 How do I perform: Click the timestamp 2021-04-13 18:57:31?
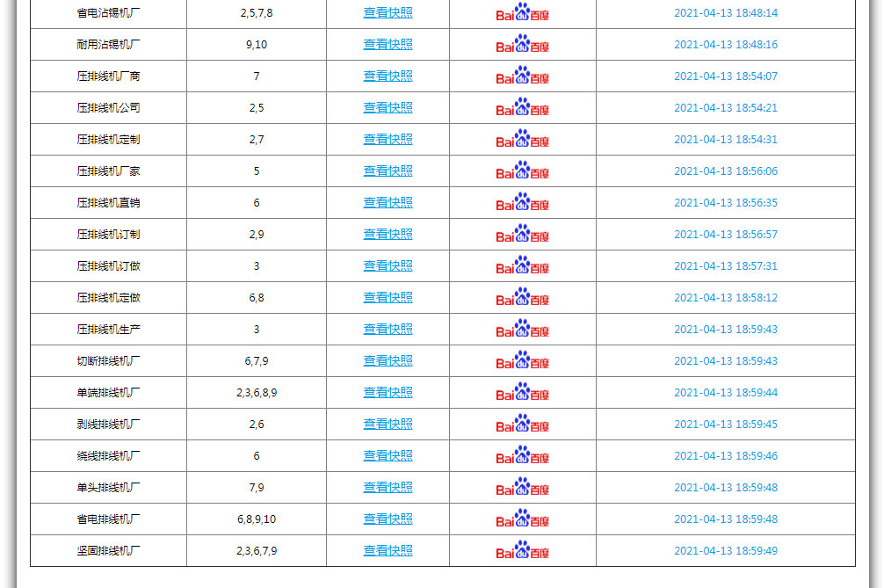pyautogui.click(x=726, y=265)
